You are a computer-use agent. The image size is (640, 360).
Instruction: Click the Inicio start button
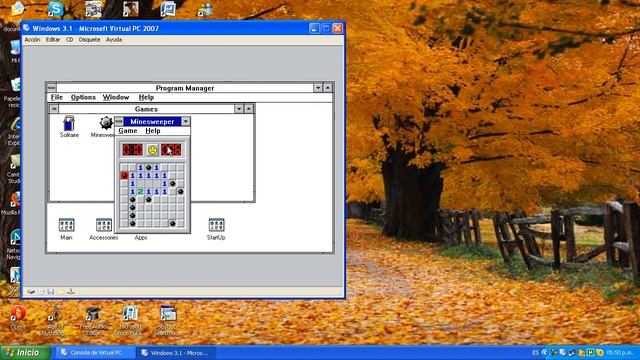click(x=25, y=353)
